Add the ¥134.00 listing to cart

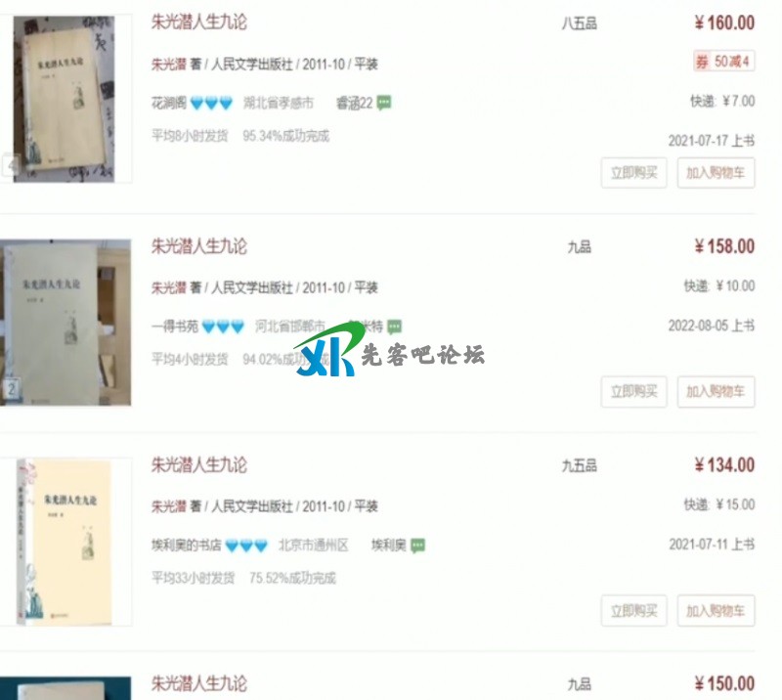(716, 611)
